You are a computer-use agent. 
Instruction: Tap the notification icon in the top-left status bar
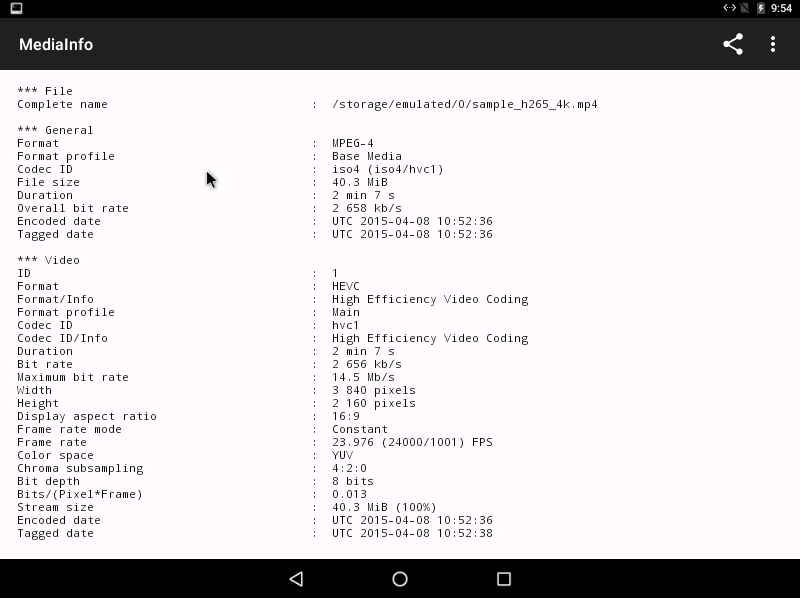click(x=17, y=8)
